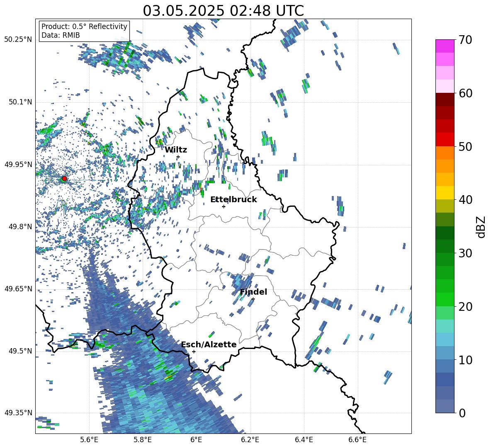The width and height of the screenshot is (491, 448).
Task: Click the Esch/Alzette location cross marker
Action: point(194,351)
